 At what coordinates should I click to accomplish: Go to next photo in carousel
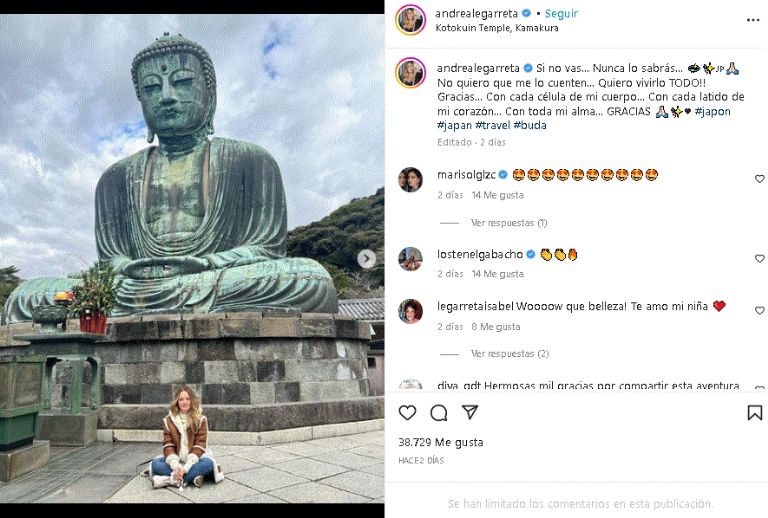tap(367, 259)
